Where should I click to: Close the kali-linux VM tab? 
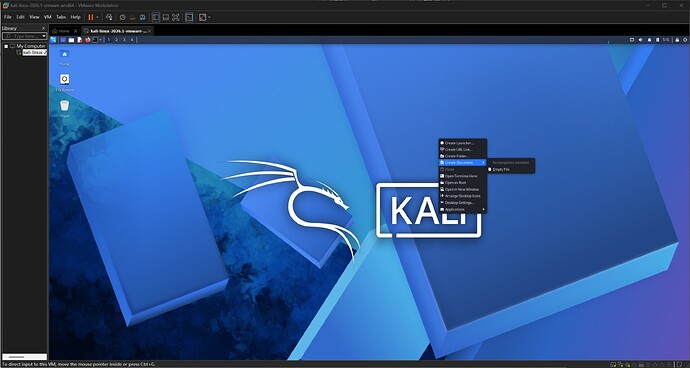[x=150, y=31]
